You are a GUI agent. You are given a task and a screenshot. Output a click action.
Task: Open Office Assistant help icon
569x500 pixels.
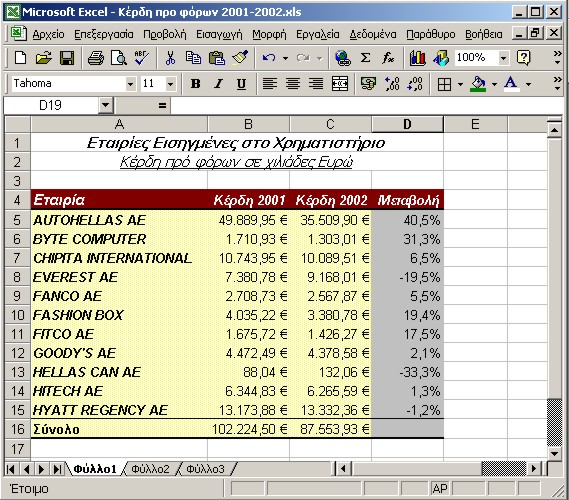[523, 58]
